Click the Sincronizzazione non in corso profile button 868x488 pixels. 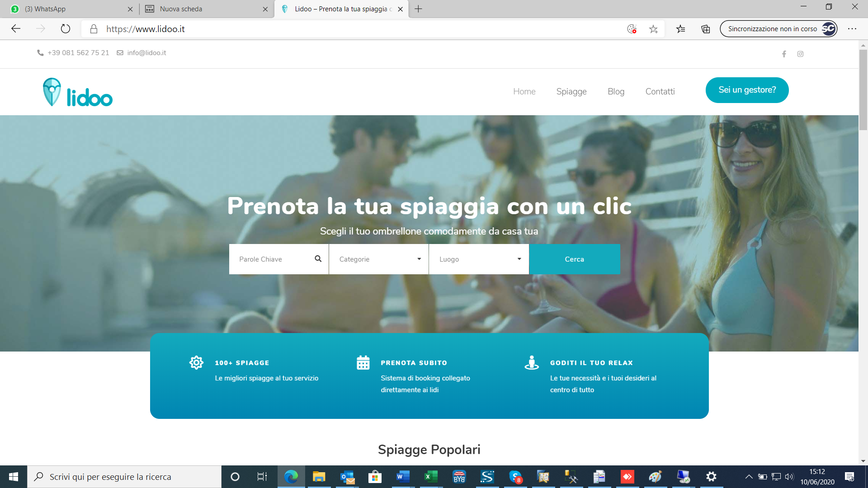(778, 29)
